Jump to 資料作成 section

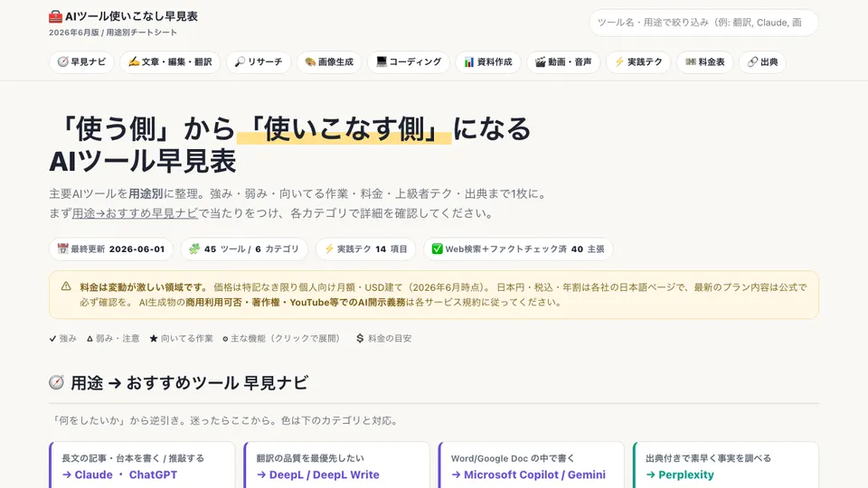point(487,62)
